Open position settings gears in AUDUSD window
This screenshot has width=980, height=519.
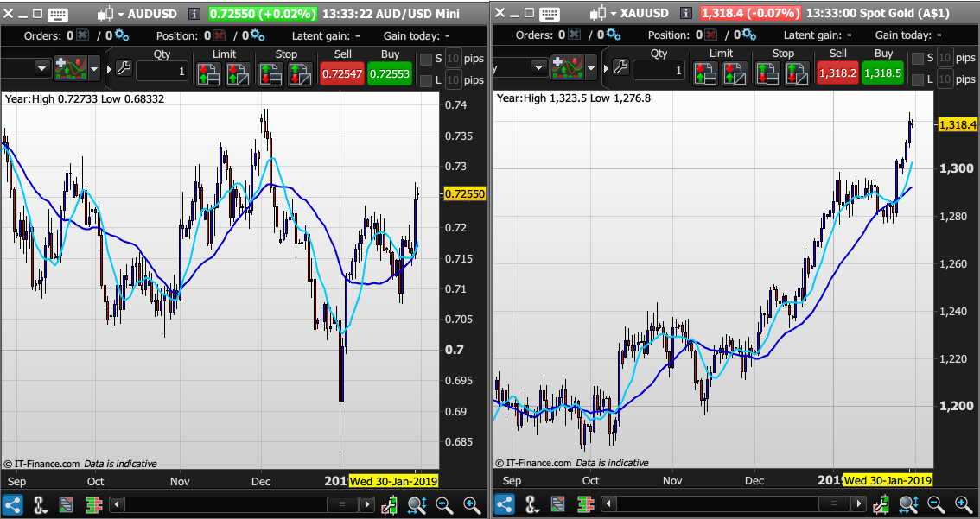[257, 35]
